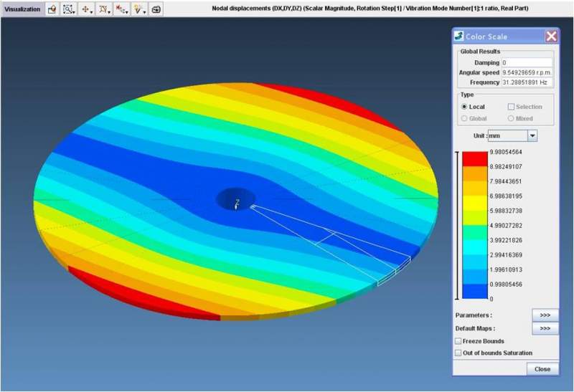Screen dimensions: 574x392
Task: Click the Visualization toolbar label
Action: coord(22,9)
